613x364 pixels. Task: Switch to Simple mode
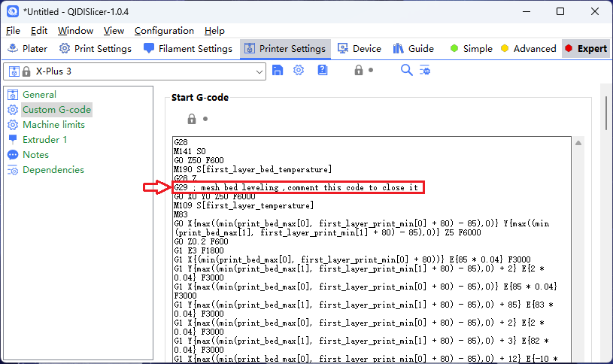point(471,49)
